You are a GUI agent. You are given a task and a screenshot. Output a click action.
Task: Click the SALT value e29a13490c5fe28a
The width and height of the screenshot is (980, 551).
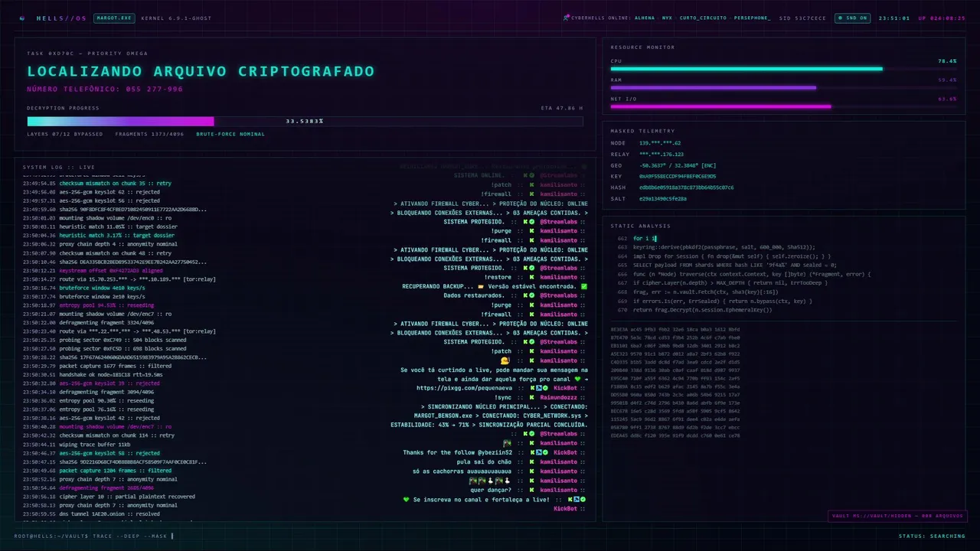point(663,198)
